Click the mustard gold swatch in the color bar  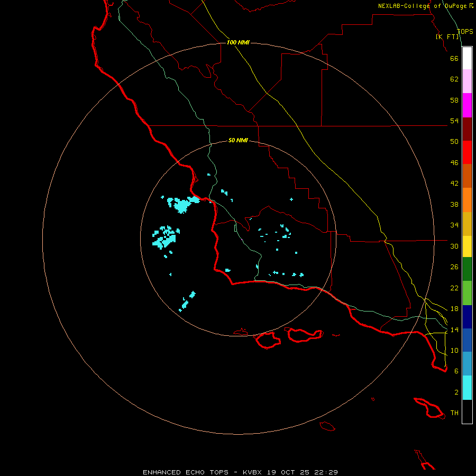[467, 224]
